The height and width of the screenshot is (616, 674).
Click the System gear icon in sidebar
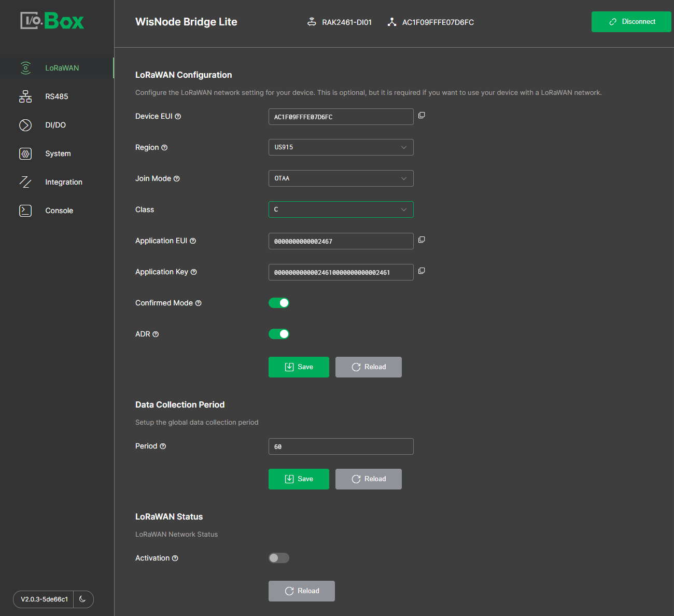(x=25, y=153)
